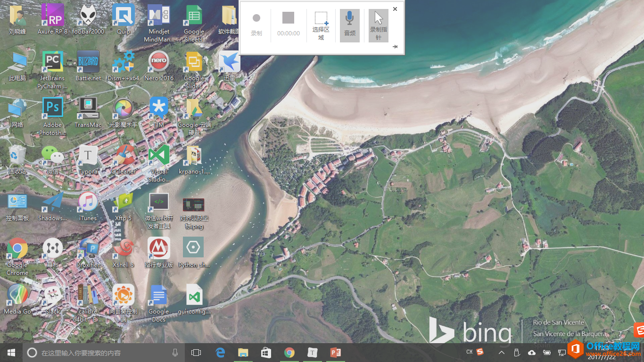The height and width of the screenshot is (362, 644).
Task: Select the Xshell 5 desktop icon
Action: tap(124, 252)
